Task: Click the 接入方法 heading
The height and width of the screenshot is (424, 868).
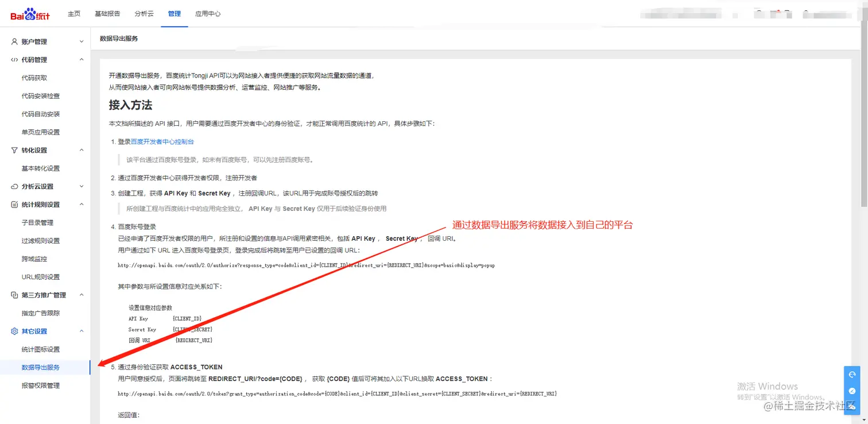Action: pos(130,105)
